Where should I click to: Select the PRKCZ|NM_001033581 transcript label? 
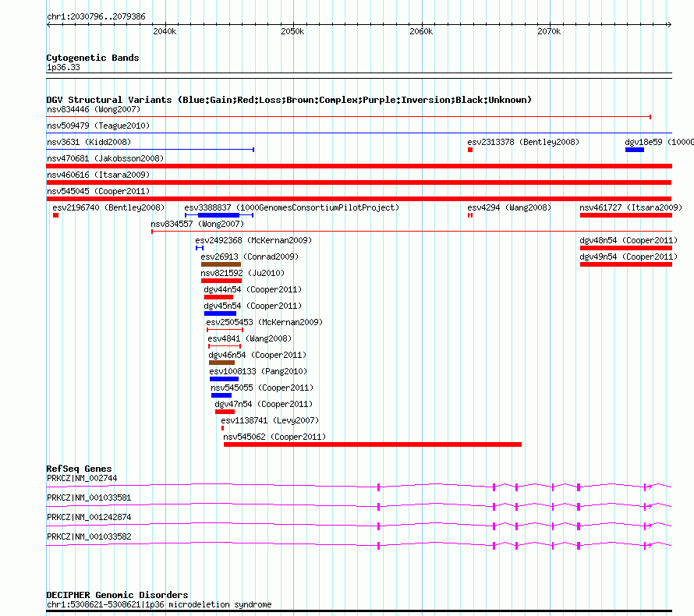coord(89,497)
